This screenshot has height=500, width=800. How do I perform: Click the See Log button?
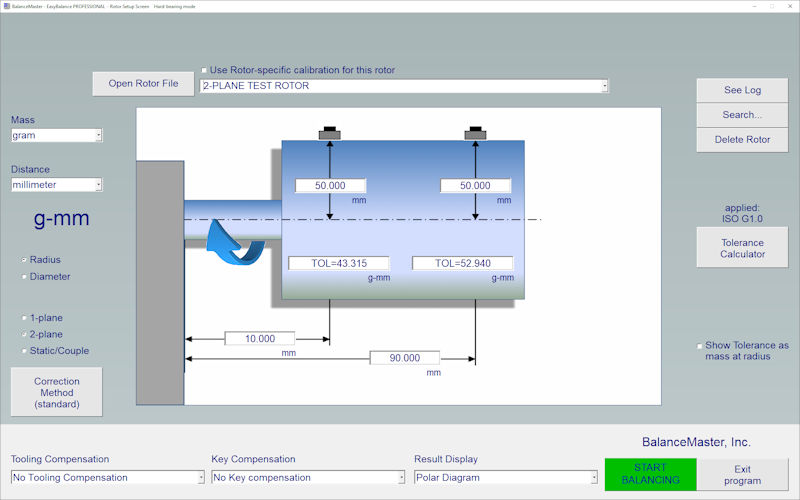coord(742,90)
